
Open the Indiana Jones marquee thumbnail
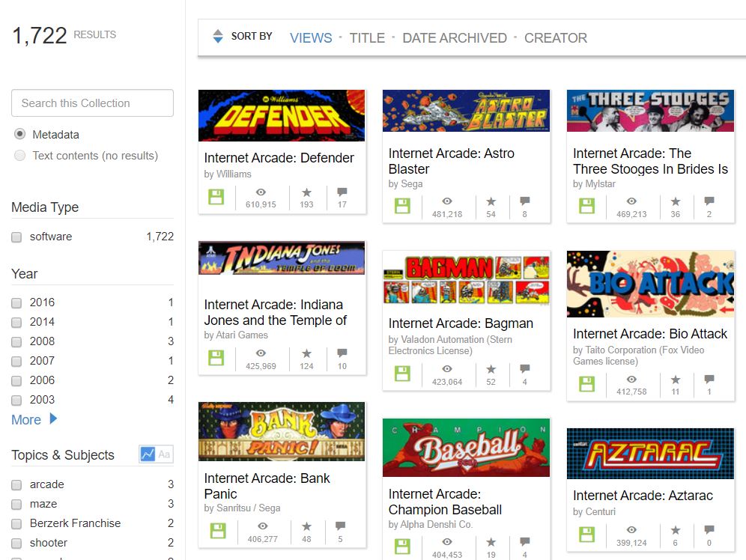282,258
